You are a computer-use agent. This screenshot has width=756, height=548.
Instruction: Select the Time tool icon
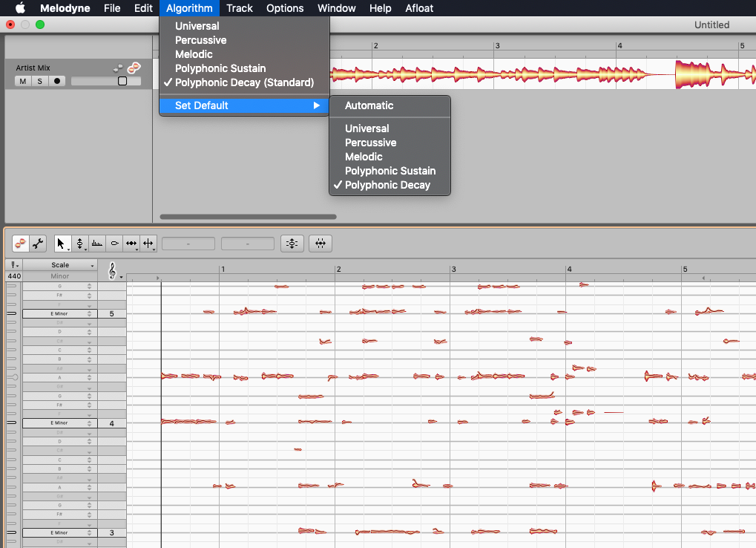(131, 244)
